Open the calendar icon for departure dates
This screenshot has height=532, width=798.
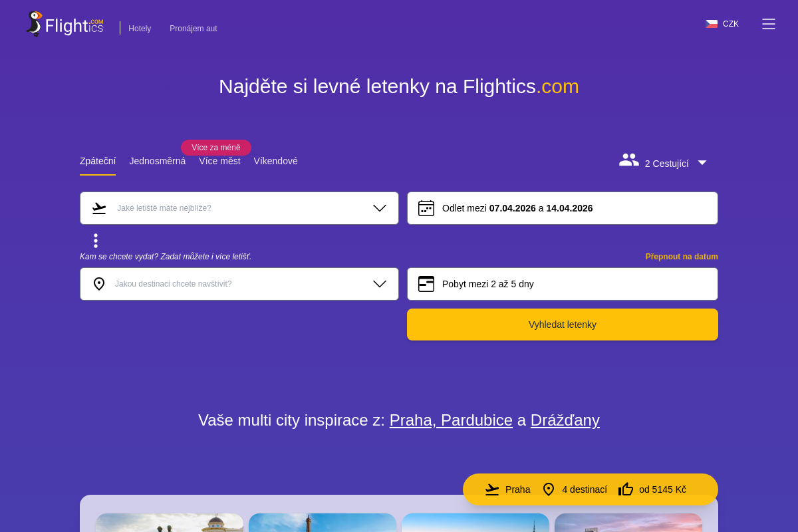click(426, 207)
